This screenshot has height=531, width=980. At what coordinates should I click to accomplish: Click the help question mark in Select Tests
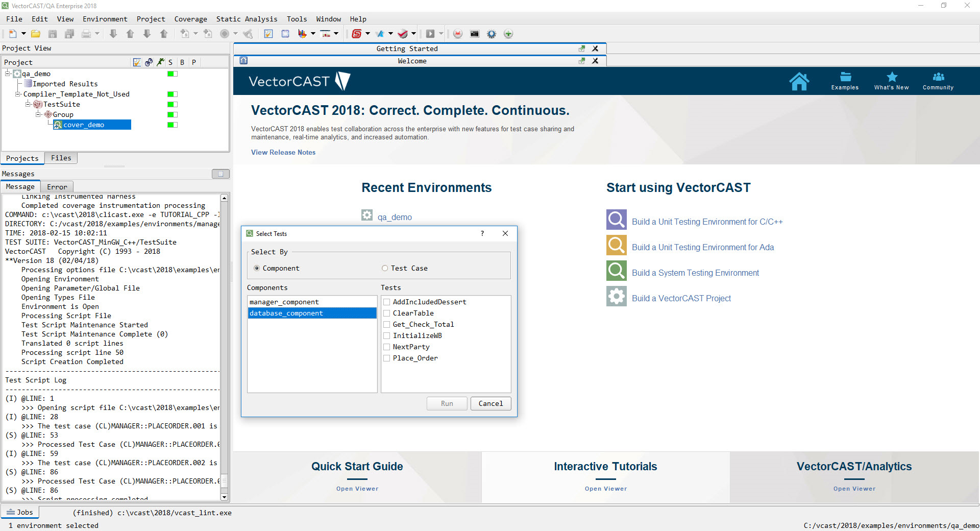482,233
